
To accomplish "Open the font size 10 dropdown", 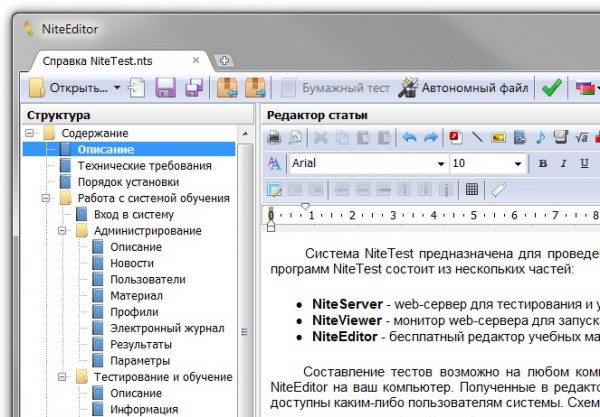I will [518, 164].
